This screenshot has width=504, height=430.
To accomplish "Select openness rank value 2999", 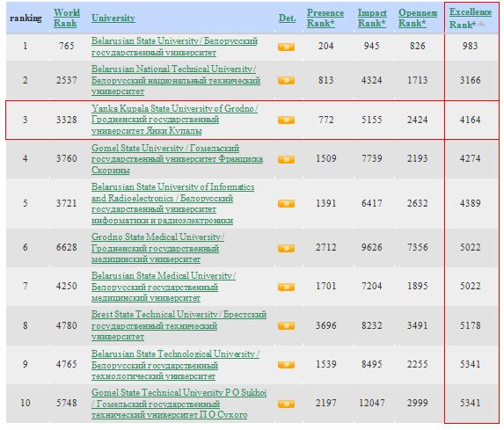I will coord(418,403).
